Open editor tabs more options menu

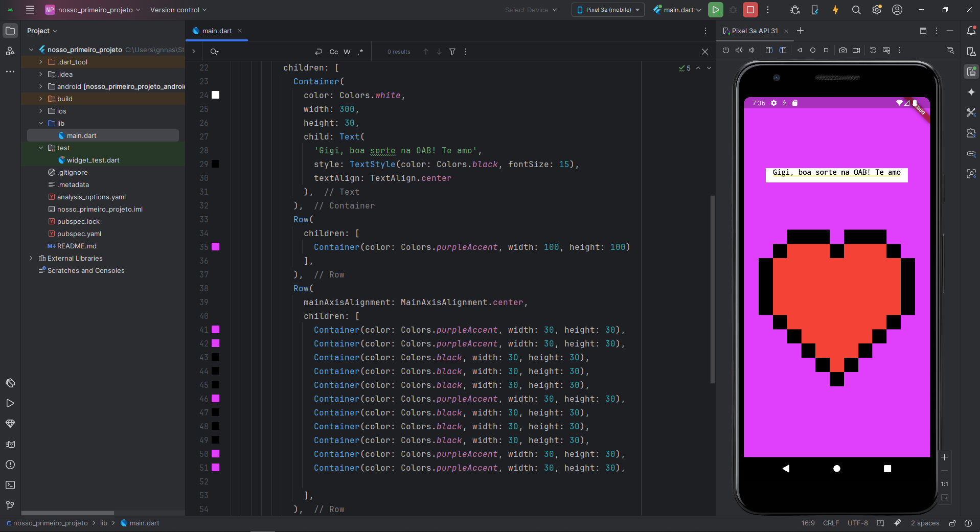pos(705,31)
